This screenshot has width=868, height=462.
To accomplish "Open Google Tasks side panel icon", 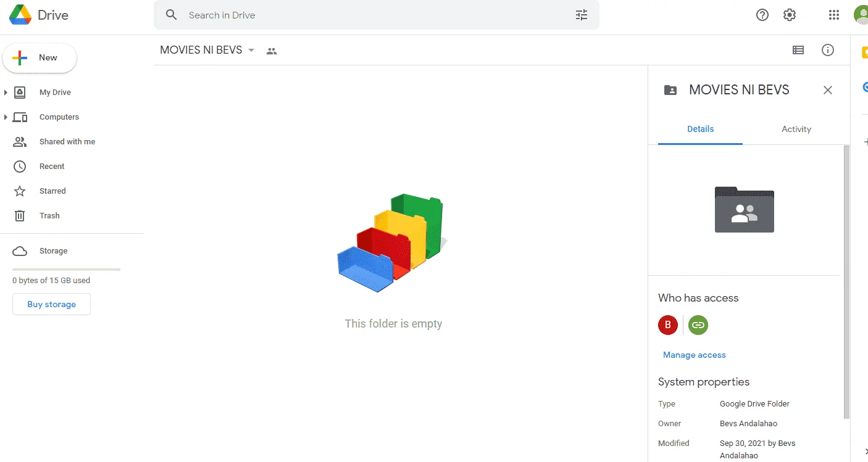I will tap(865, 88).
